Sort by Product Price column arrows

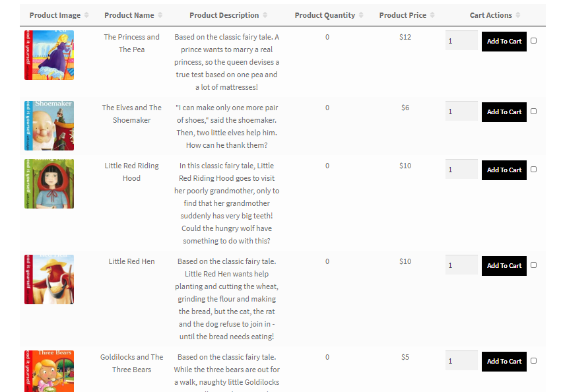click(x=432, y=15)
